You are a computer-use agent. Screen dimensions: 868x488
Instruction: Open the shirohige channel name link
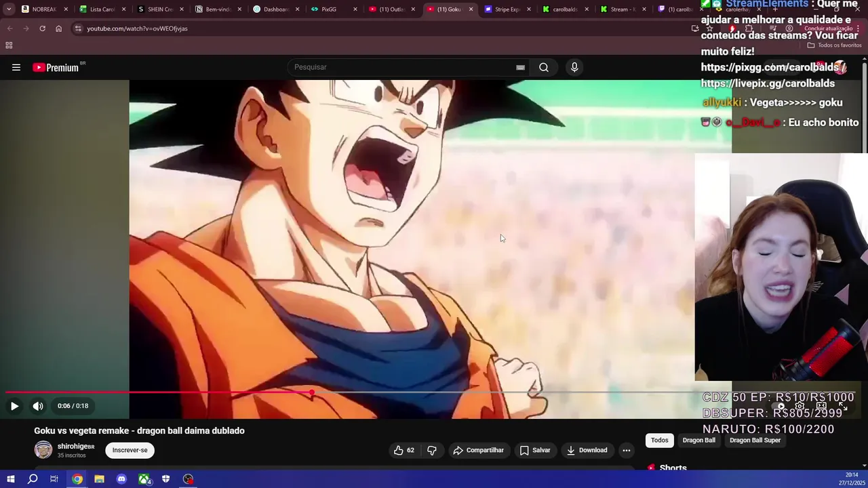76,447
